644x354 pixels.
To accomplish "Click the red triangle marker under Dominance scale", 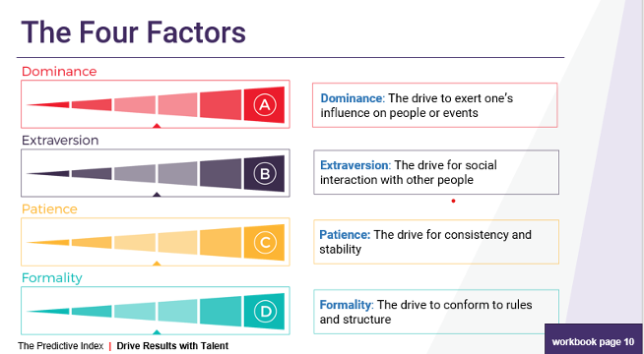I will tap(157, 126).
